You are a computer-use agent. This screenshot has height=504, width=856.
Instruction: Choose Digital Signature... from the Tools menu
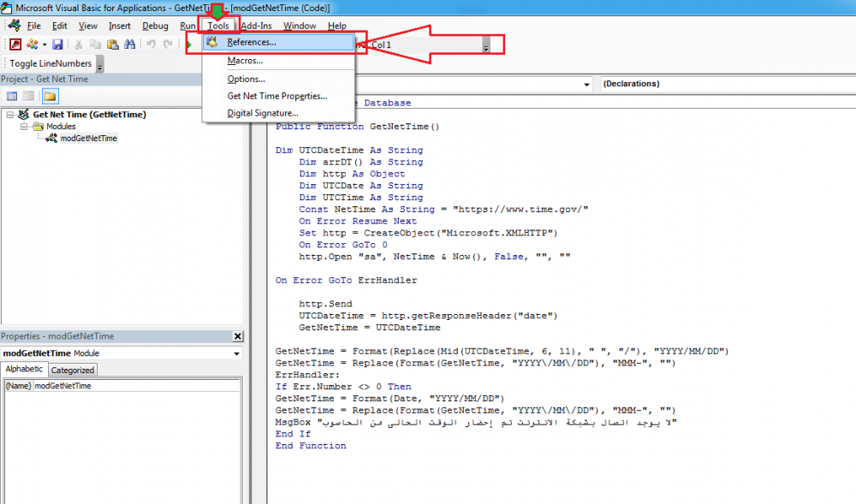(x=278, y=114)
